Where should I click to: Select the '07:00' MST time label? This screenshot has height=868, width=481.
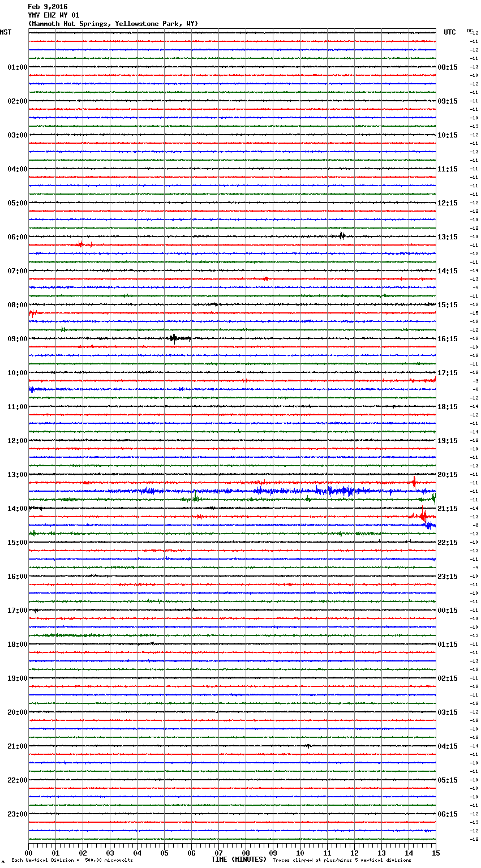[18, 271]
